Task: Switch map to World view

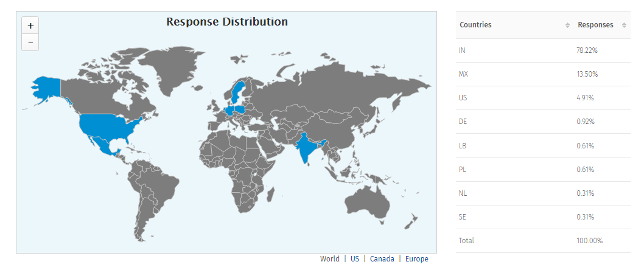Action: coord(330,259)
